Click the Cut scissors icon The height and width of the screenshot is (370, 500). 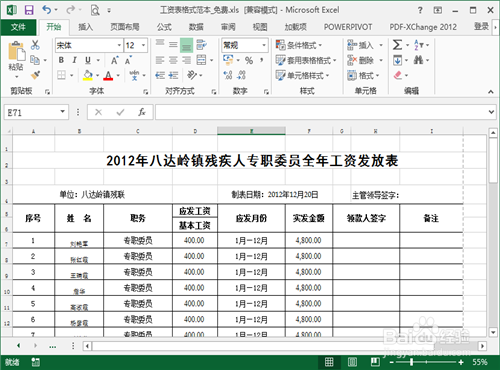pyautogui.click(x=35, y=45)
